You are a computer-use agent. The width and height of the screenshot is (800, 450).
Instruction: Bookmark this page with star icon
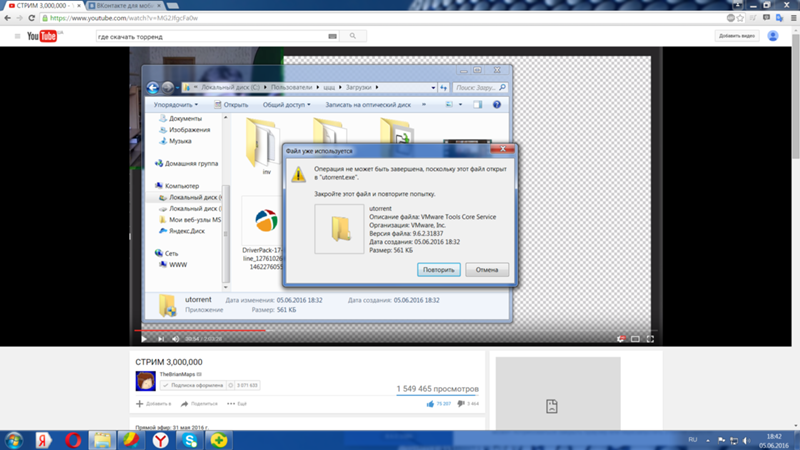740,18
